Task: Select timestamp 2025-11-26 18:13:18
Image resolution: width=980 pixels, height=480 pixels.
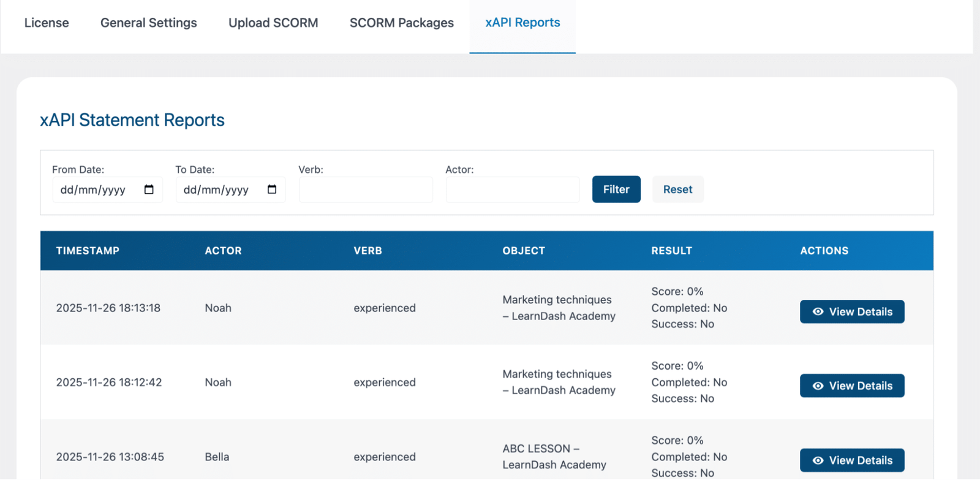Action: coord(108,308)
